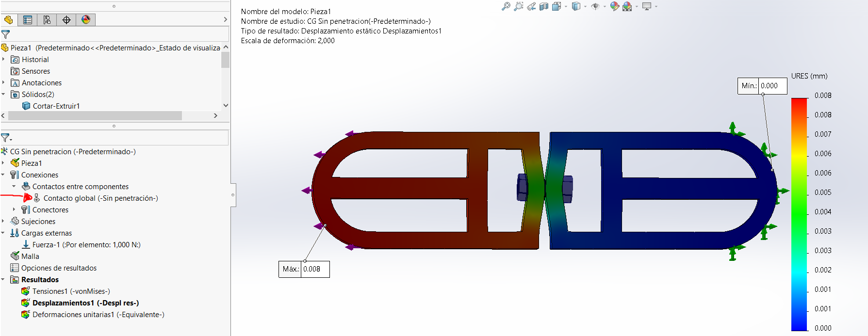Image resolution: width=868 pixels, height=336 pixels.
Task: Expand the Historial folder
Action: (3, 60)
